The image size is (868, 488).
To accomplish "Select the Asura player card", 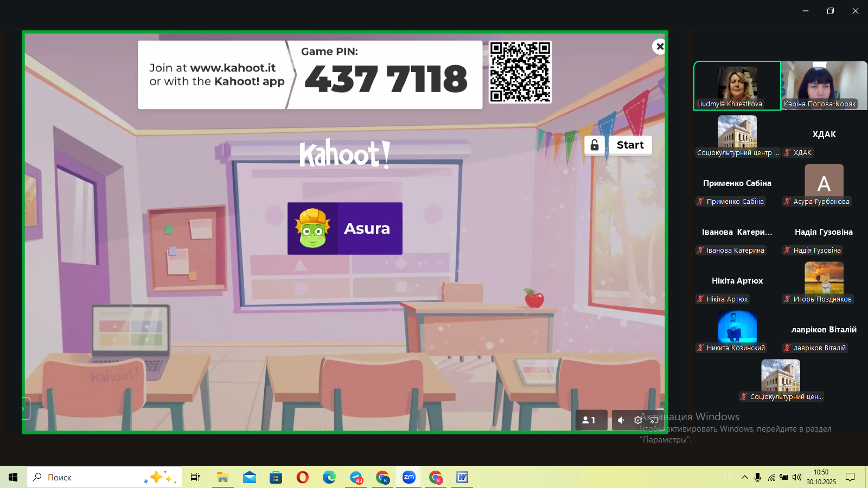I will [x=345, y=228].
